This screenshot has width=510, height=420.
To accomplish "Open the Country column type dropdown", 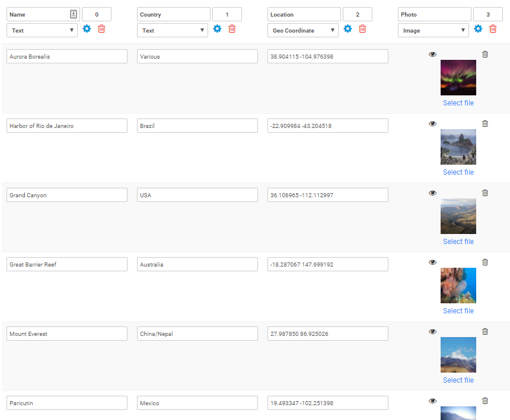I will click(173, 30).
